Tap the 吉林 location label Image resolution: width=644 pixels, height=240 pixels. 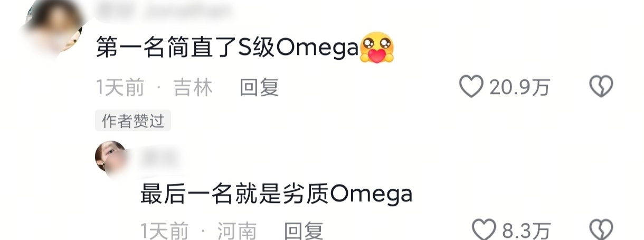(x=193, y=88)
